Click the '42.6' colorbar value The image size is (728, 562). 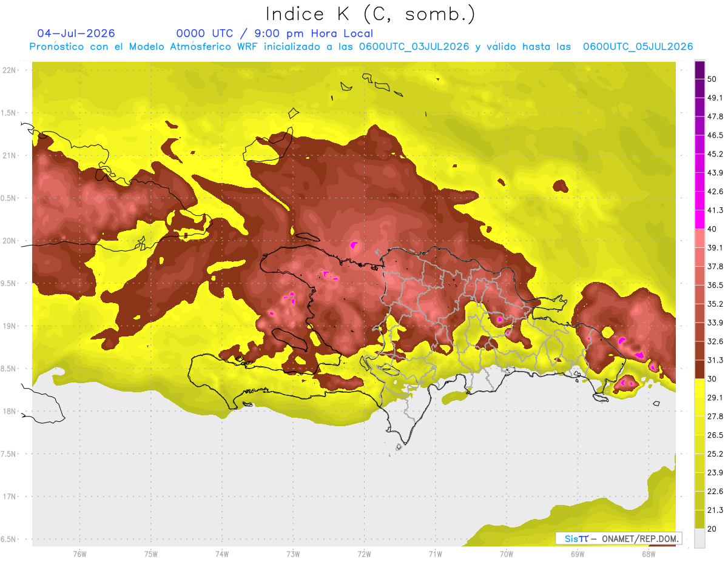[715, 192]
